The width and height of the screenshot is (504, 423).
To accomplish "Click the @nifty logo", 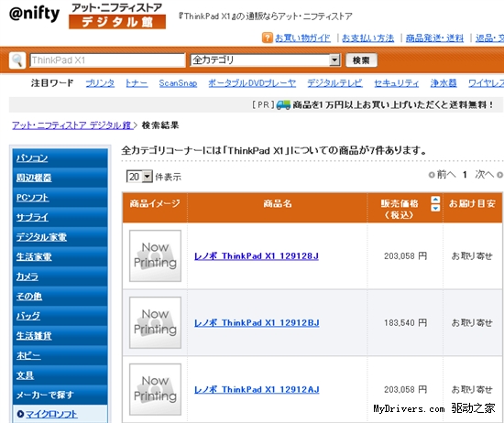I will coord(35,14).
